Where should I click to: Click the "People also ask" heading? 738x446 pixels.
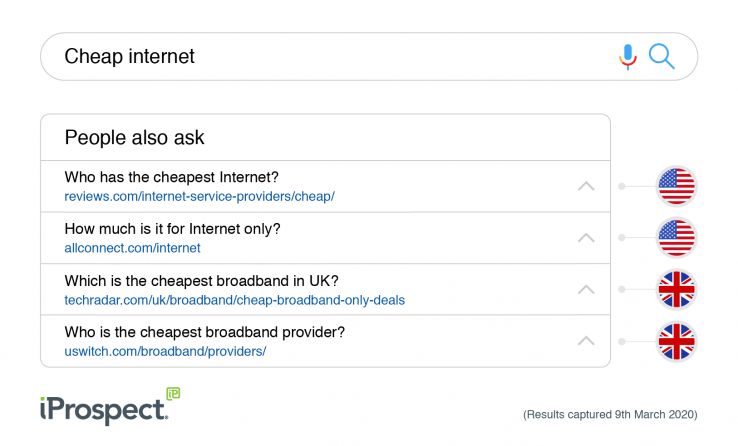pos(134,138)
